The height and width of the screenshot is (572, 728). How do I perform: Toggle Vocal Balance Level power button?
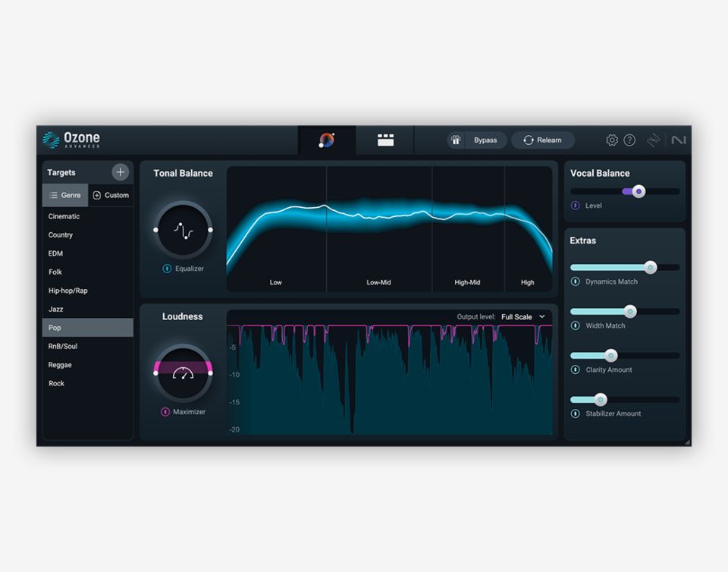click(x=576, y=206)
